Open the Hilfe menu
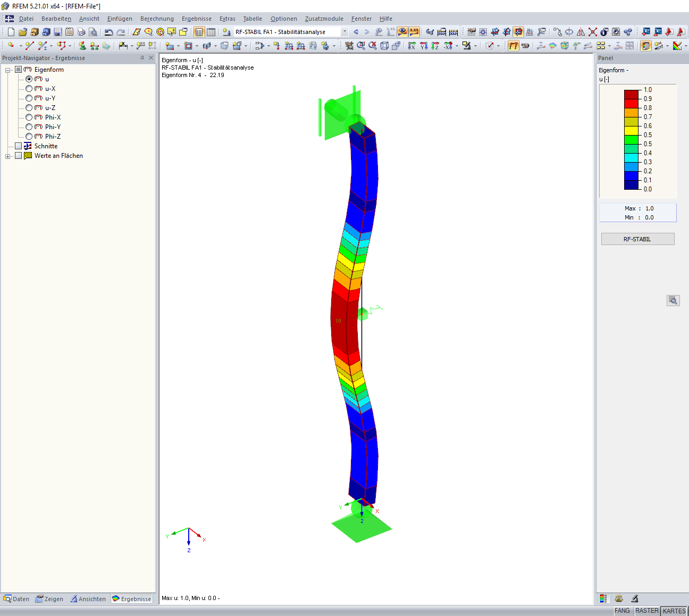 pyautogui.click(x=386, y=19)
